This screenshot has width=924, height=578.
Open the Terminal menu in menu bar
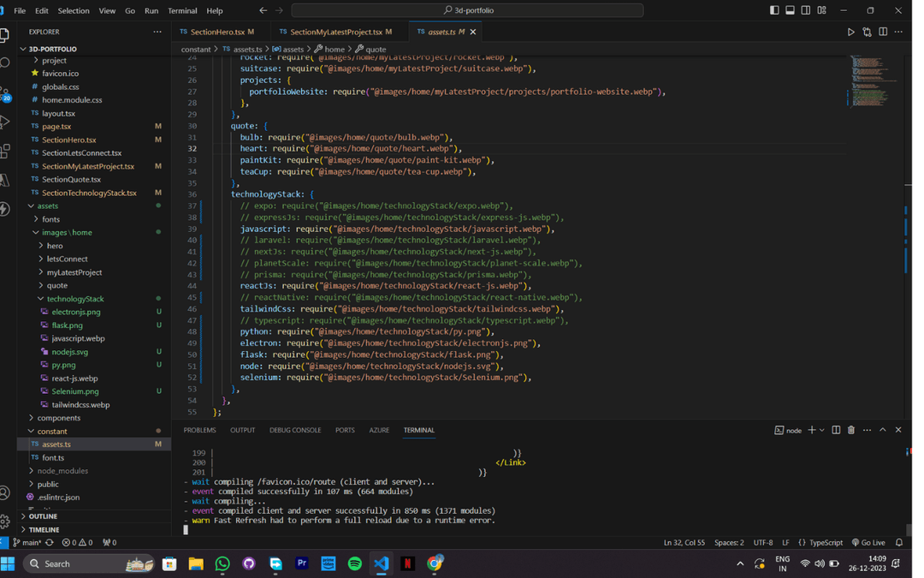click(182, 10)
